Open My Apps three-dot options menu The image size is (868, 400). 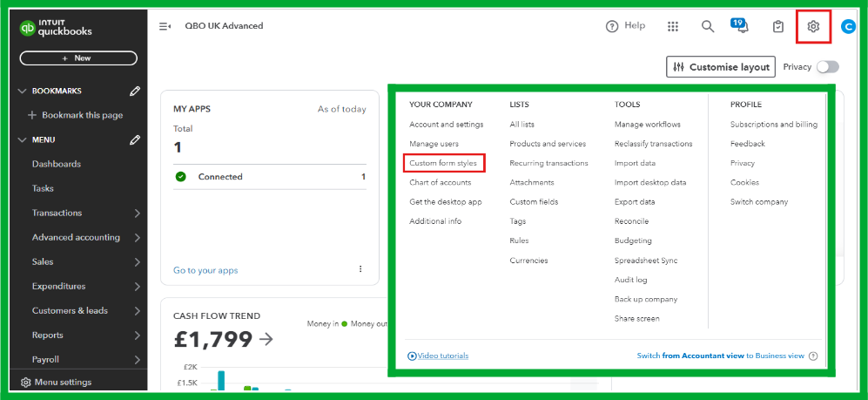click(360, 268)
